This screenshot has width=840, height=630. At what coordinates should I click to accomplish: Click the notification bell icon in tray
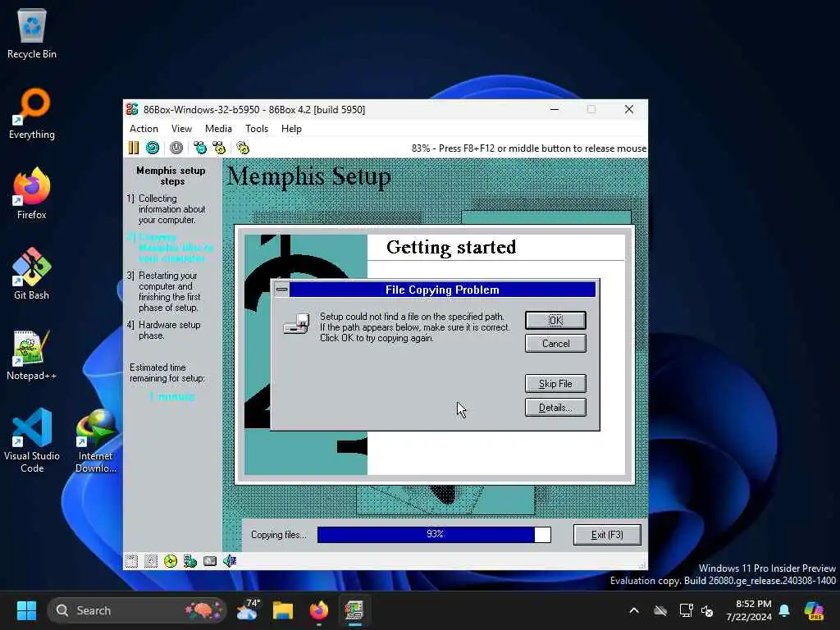click(x=784, y=610)
